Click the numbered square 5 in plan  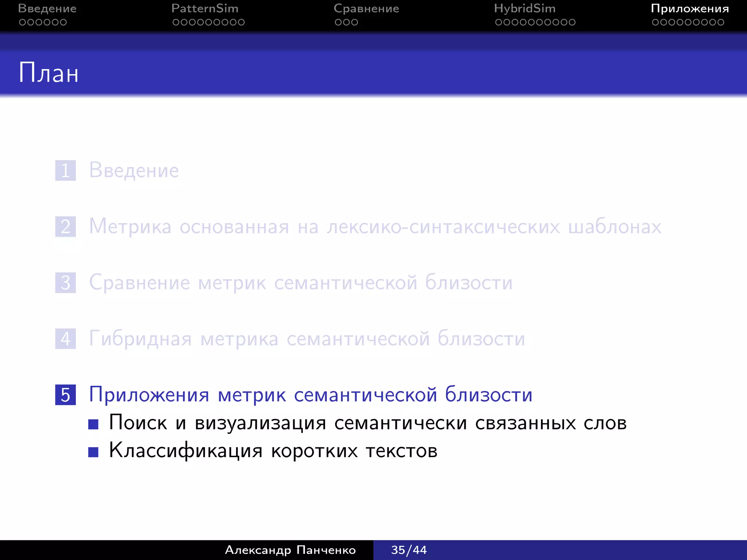pos(66,395)
